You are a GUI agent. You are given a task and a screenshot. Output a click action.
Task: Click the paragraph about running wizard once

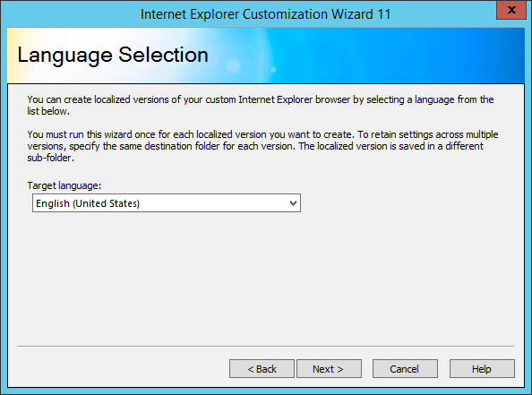point(262,146)
